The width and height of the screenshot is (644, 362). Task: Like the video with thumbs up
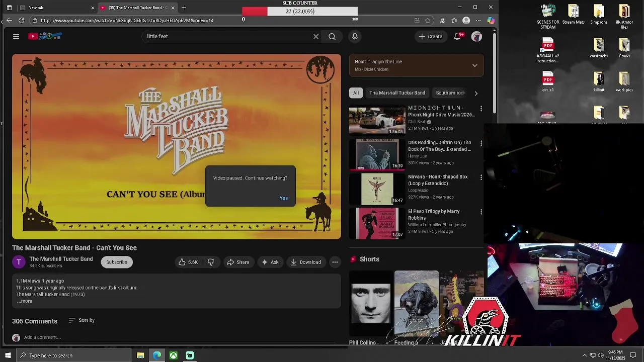point(188,262)
